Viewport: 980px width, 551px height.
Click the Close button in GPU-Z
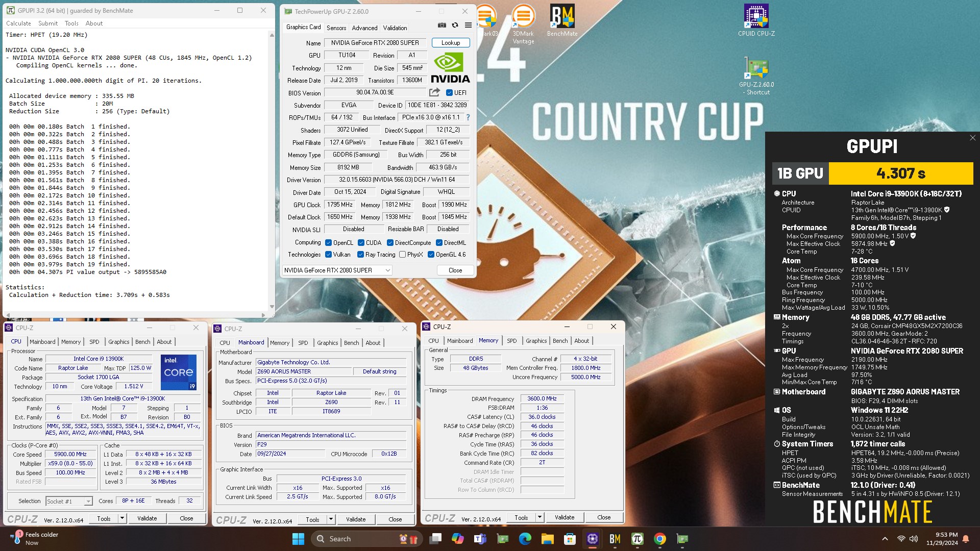click(455, 270)
